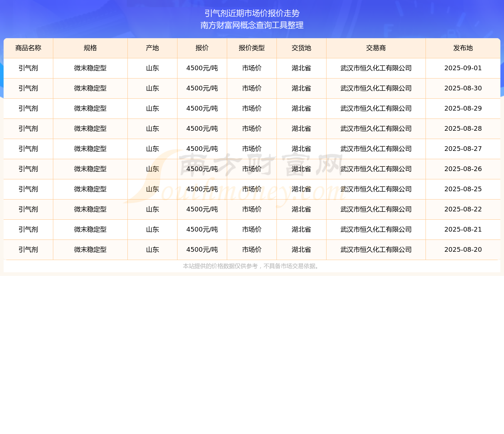
Task: Click 山东 in the 2025-08-20 row
Action: tap(153, 250)
